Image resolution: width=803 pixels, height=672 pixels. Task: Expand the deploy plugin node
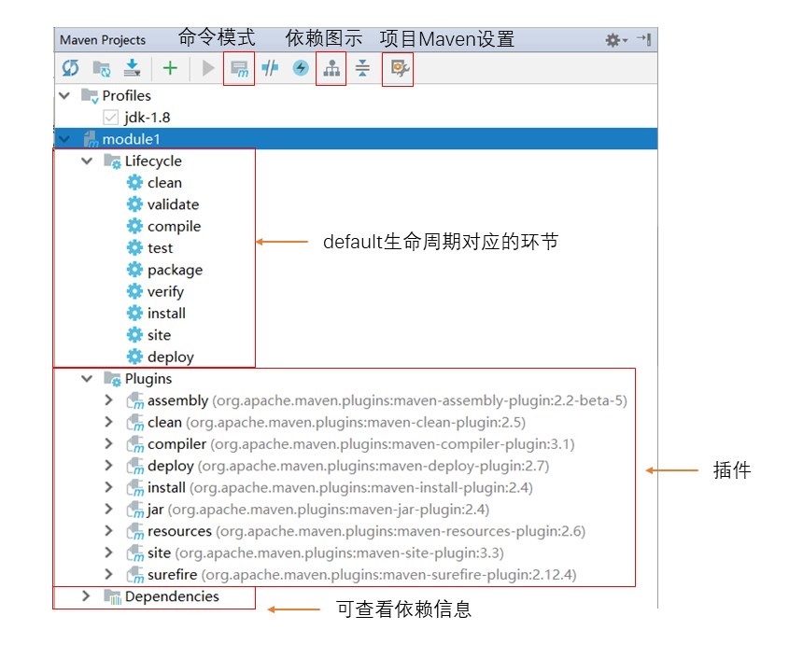pyautogui.click(x=108, y=466)
